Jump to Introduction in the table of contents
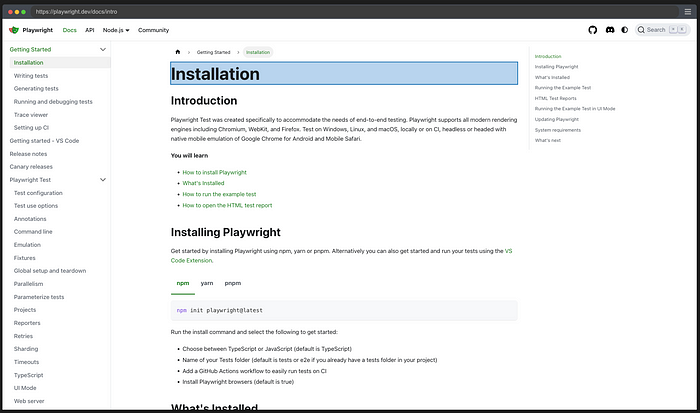The image size is (700, 413). (548, 56)
